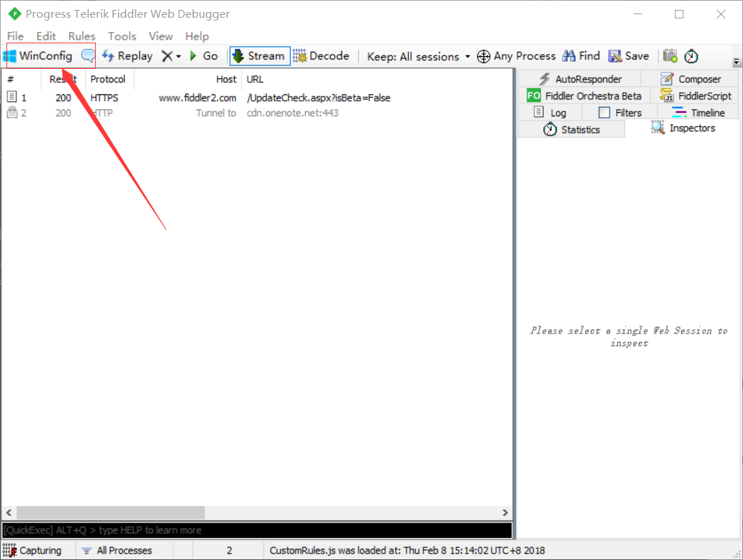Viewport: 743px width, 560px height.
Task: Click the All Processes status filter
Action: [x=116, y=551]
